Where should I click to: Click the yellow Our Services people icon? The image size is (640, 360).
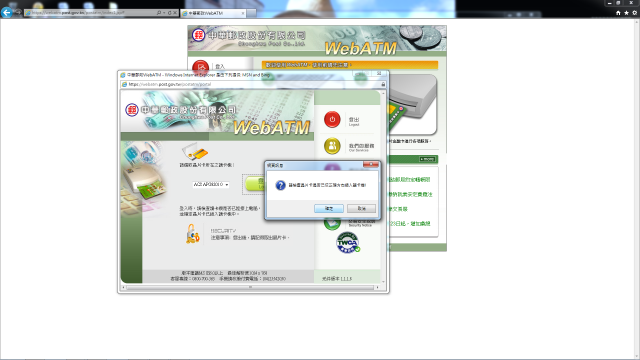point(332,146)
